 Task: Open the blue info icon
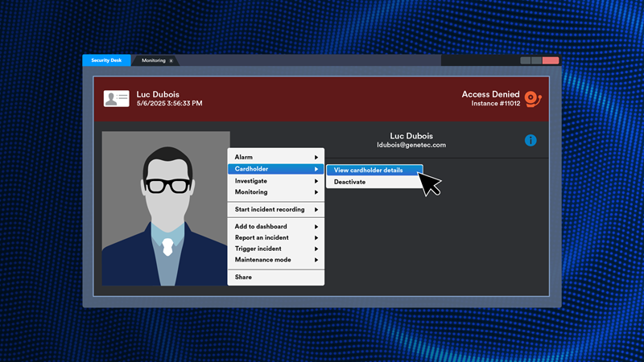point(530,141)
